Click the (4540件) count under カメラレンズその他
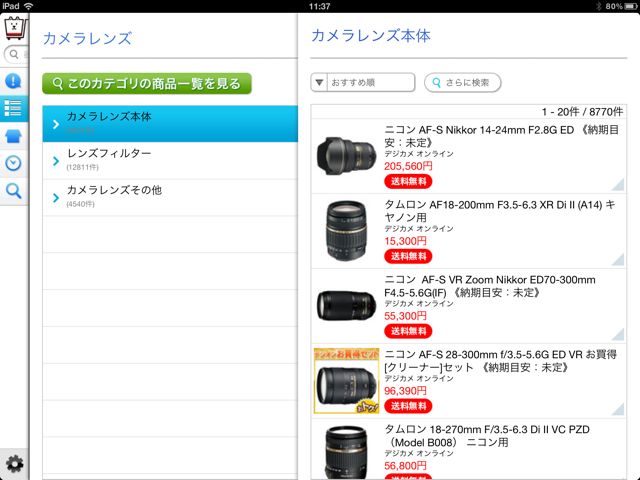 (80, 204)
